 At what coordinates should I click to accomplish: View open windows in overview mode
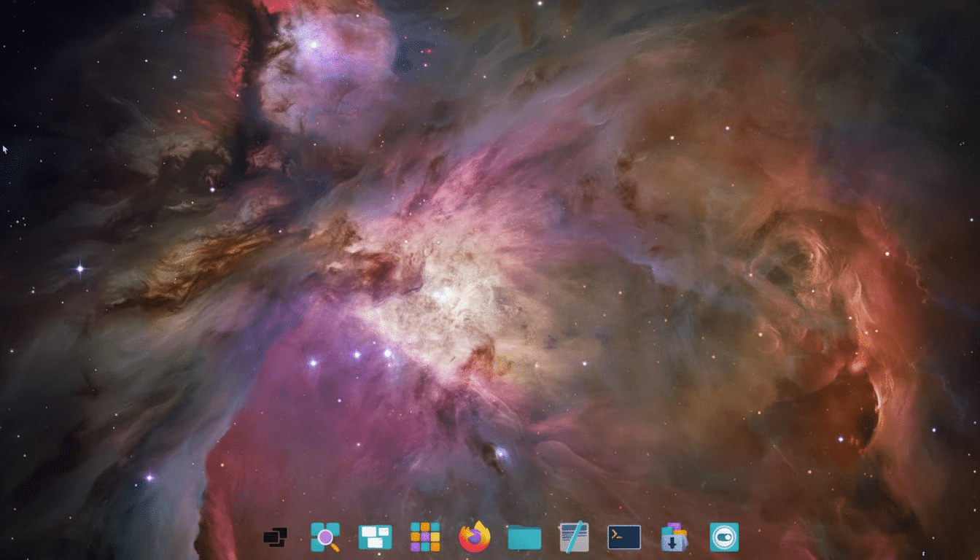click(376, 537)
